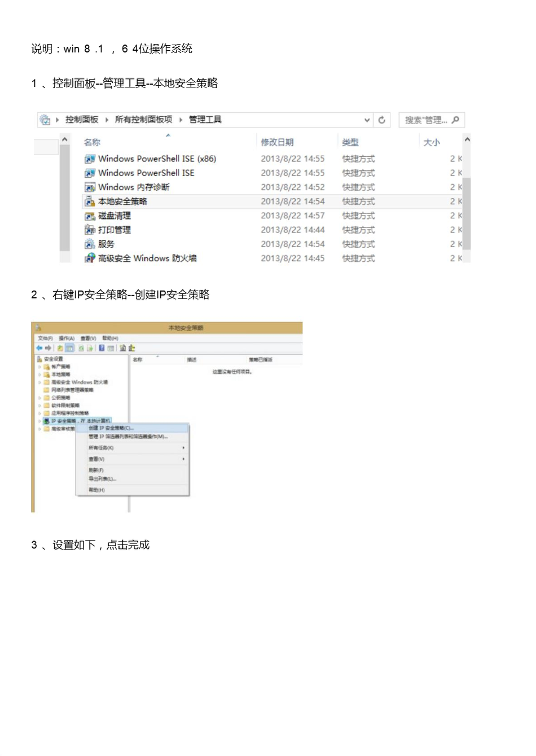536x756 pixels.
Task: Select the 软件限制策略 tree folder
Action: click(x=65, y=405)
